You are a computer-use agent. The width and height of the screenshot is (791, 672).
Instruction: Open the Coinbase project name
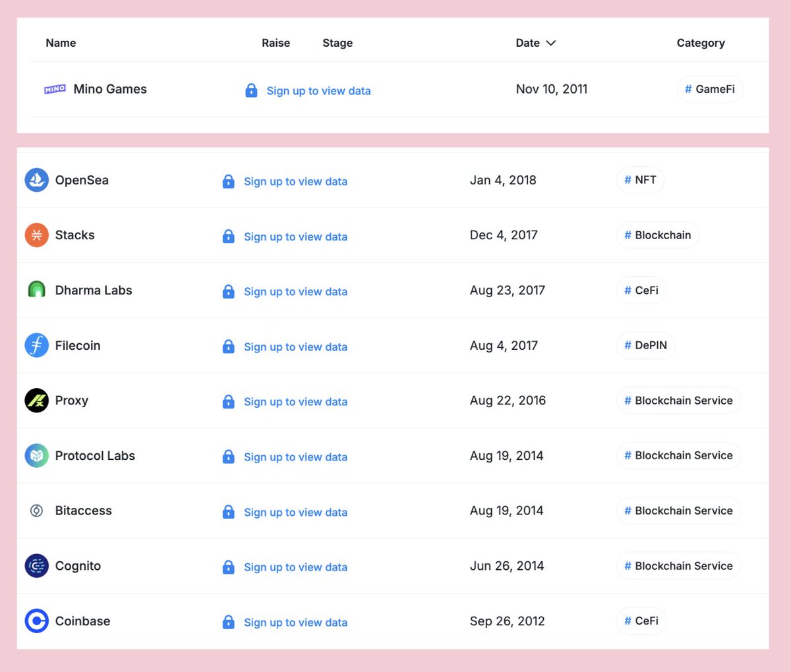82,621
